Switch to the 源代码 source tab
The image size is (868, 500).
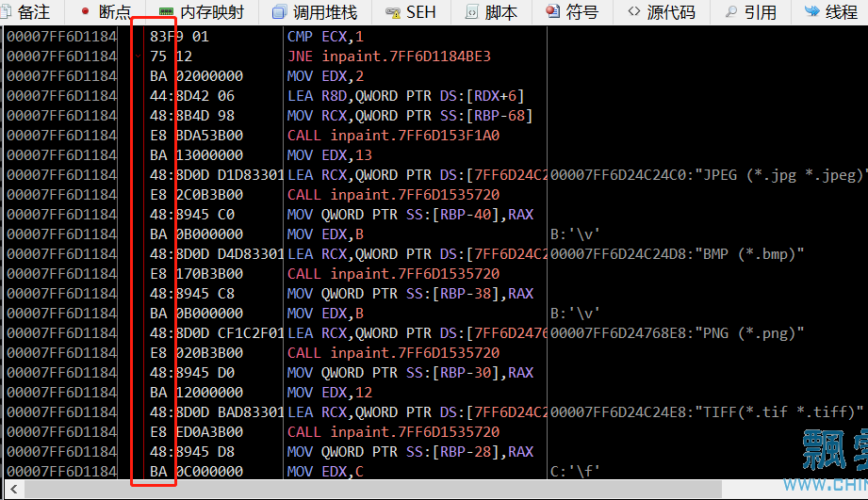click(x=662, y=11)
